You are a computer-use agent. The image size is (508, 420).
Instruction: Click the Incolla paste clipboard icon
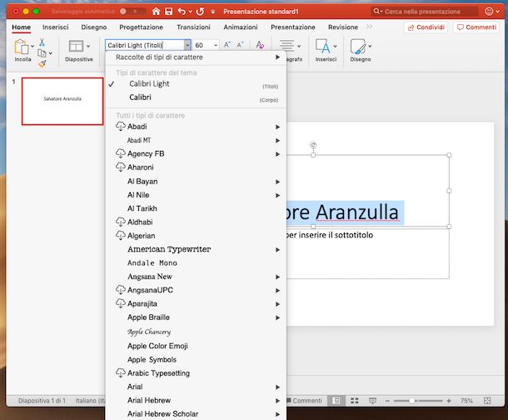22,47
